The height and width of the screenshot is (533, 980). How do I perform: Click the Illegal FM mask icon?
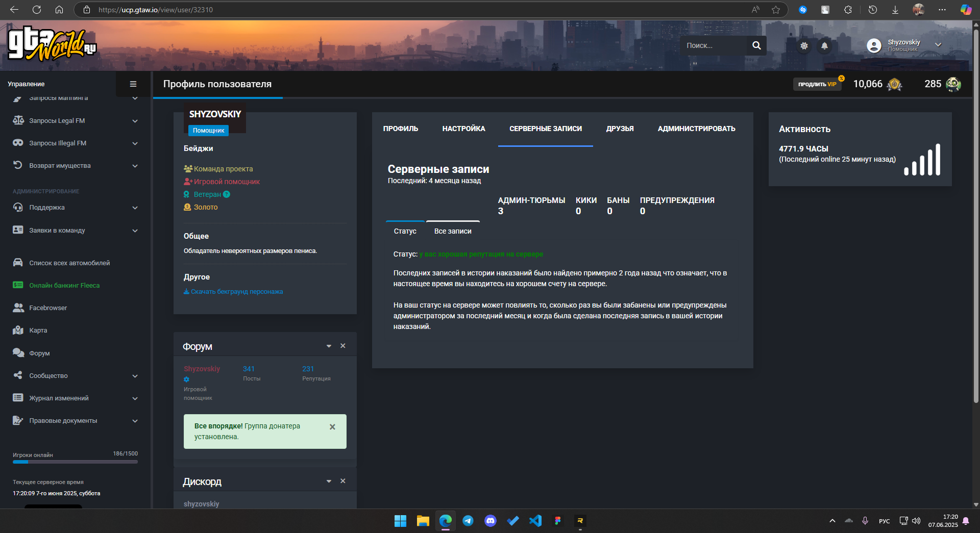pos(18,143)
